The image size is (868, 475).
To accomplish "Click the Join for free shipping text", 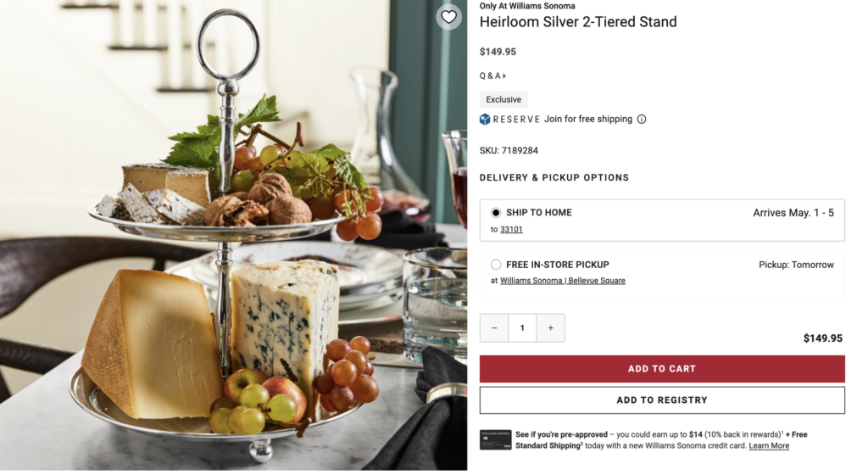I will pos(588,119).
